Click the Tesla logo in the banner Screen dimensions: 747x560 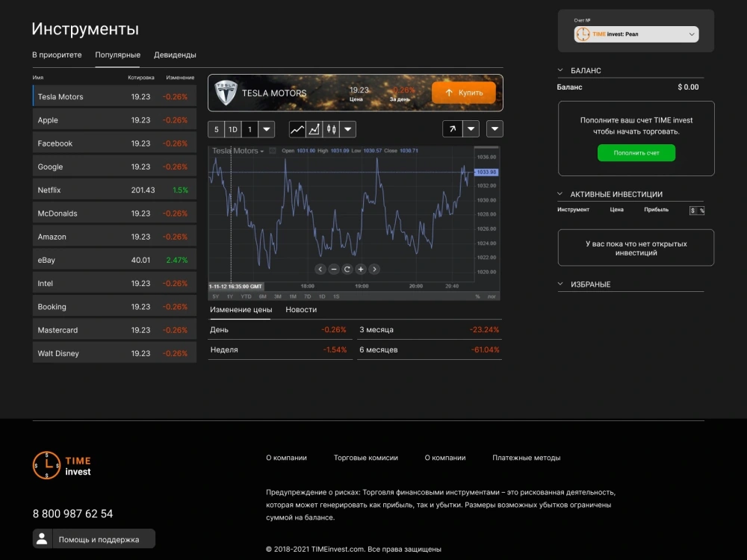pyautogui.click(x=226, y=93)
